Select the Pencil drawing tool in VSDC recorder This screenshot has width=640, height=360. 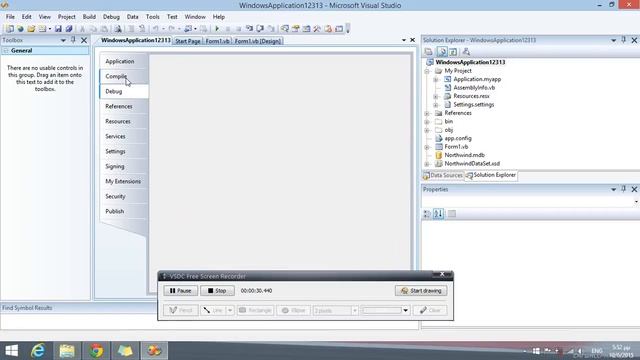[181, 310]
